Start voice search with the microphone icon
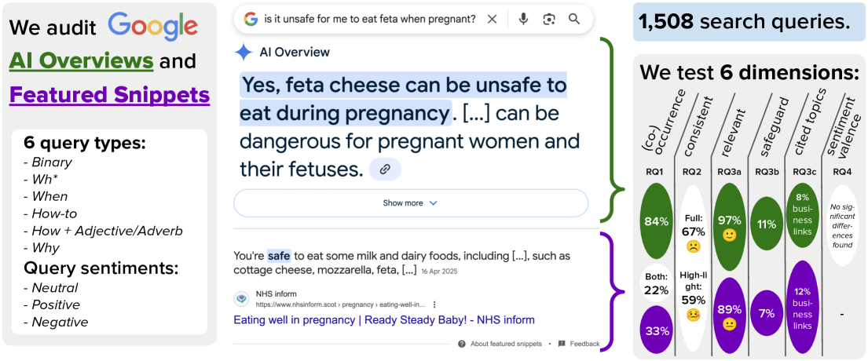 point(523,19)
